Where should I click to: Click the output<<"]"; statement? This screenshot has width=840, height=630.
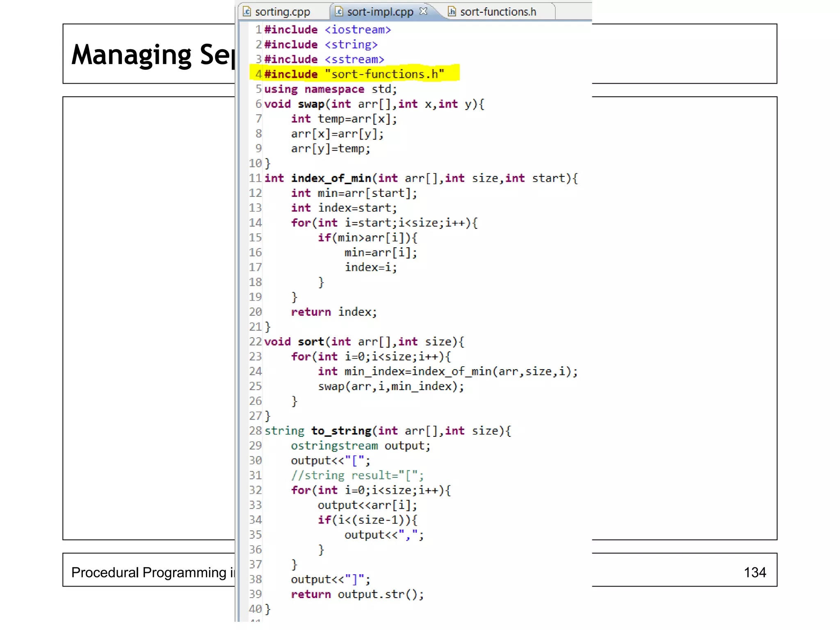pos(331,580)
